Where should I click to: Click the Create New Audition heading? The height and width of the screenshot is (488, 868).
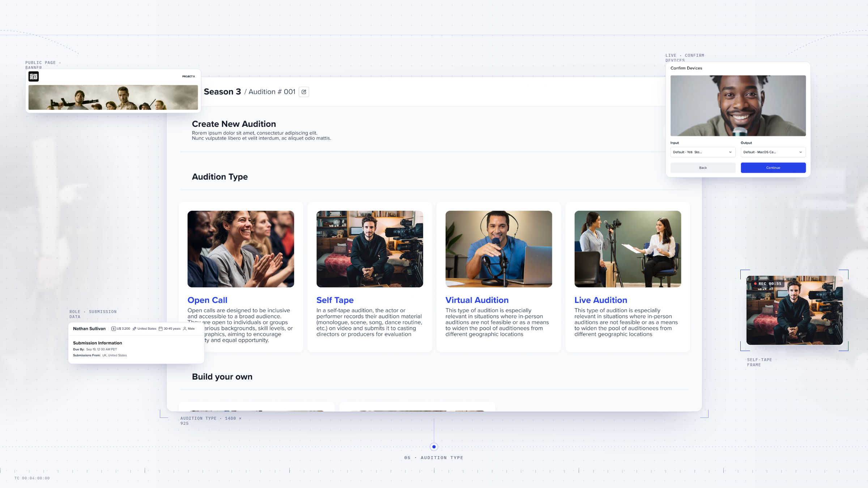234,124
